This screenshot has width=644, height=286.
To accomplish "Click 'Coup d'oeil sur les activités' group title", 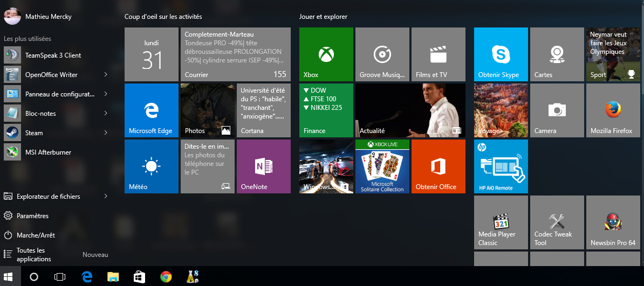I will pyautogui.click(x=163, y=17).
